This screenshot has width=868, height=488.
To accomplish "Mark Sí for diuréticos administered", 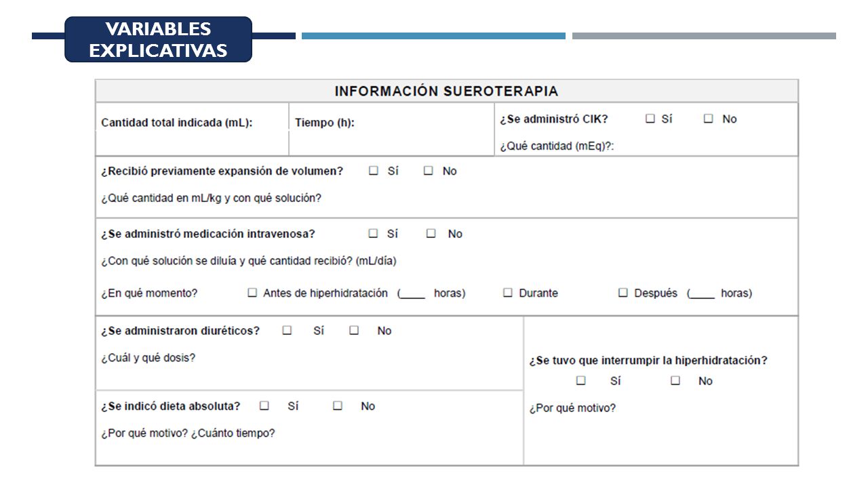I will click(x=288, y=331).
